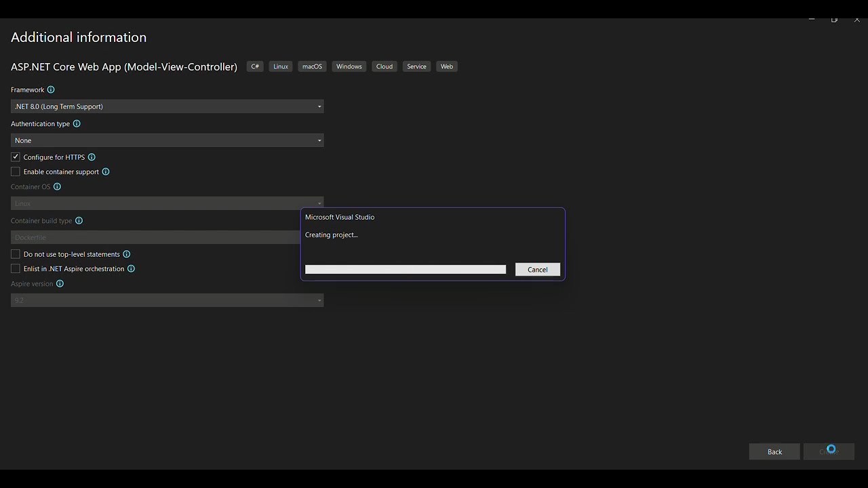Click the Creating project... message
This screenshot has height=488, width=868.
pyautogui.click(x=332, y=235)
